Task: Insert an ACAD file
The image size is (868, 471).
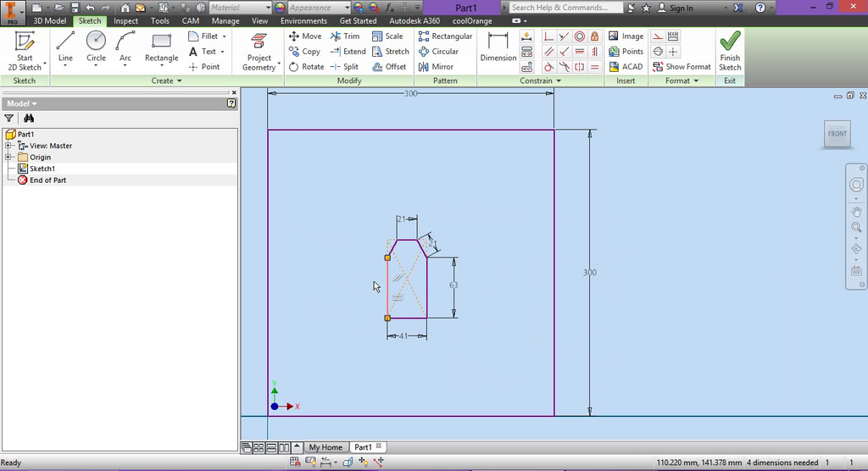Action: coord(626,66)
